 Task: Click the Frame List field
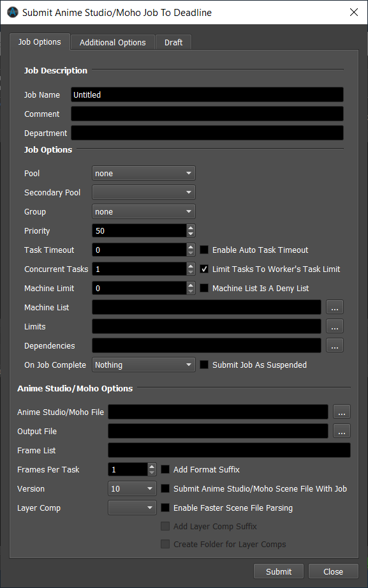pos(230,450)
